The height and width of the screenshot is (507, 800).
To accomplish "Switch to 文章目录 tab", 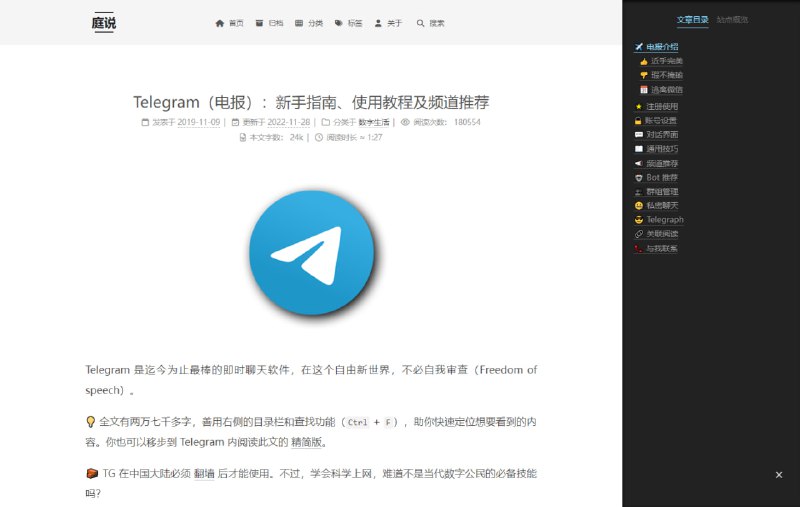I will pos(692,20).
